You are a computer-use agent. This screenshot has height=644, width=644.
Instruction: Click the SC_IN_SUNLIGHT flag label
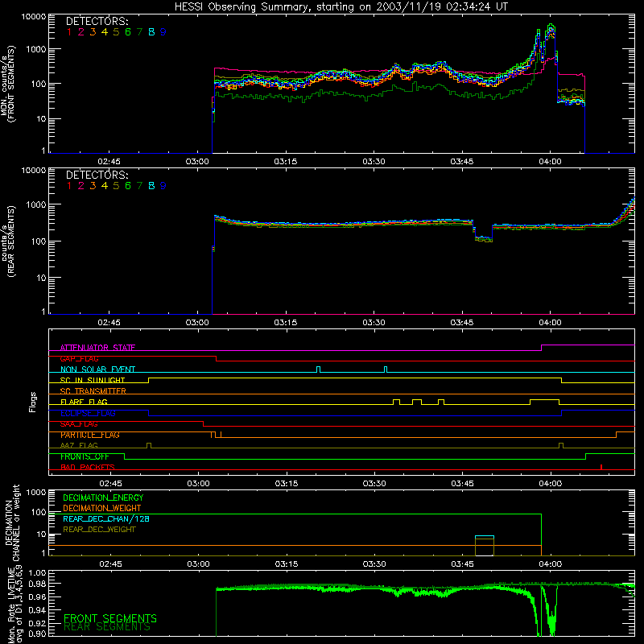(x=93, y=380)
